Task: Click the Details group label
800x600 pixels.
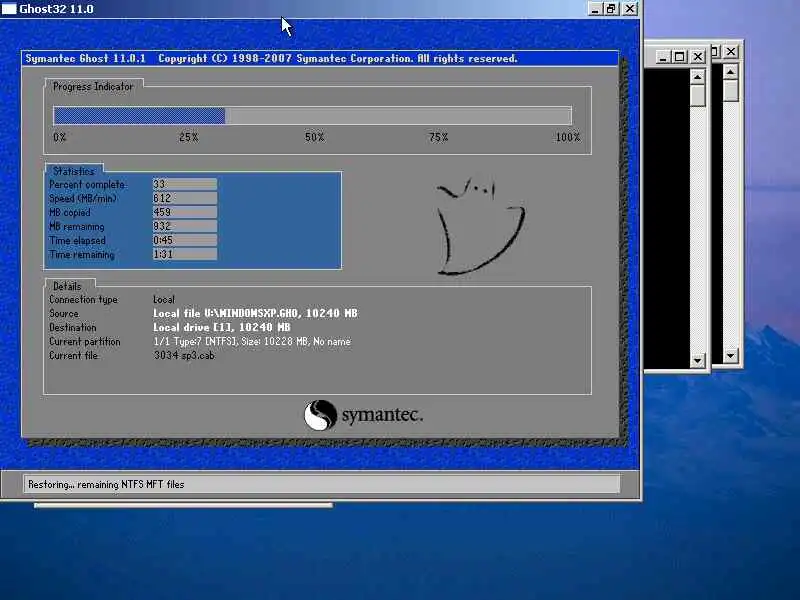Action: click(x=67, y=286)
